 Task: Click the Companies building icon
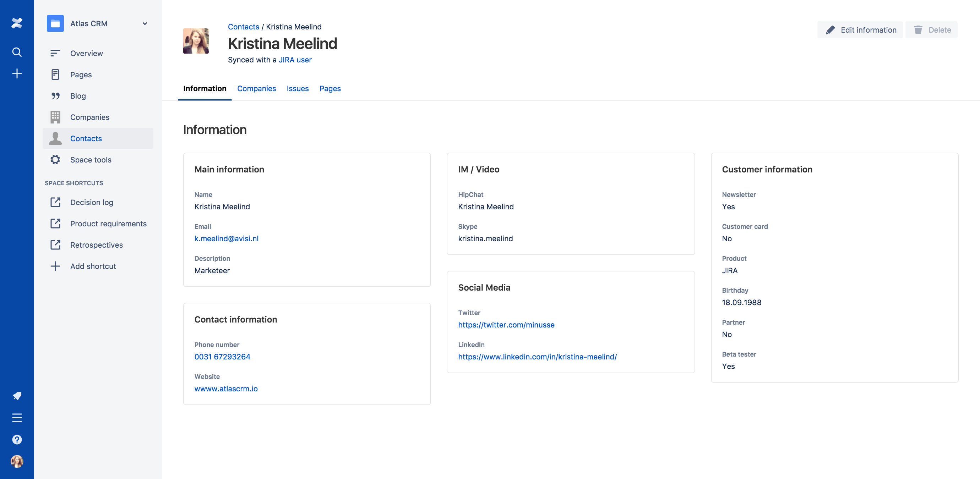coord(55,117)
